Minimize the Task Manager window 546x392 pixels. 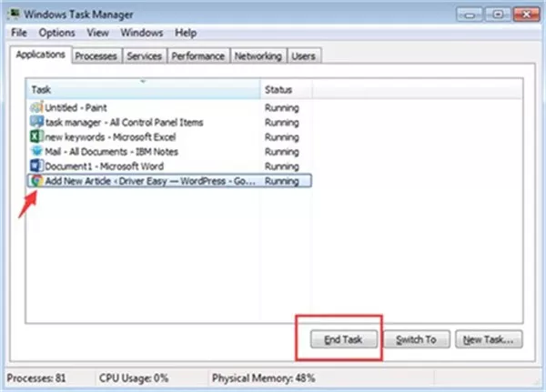coord(470,15)
